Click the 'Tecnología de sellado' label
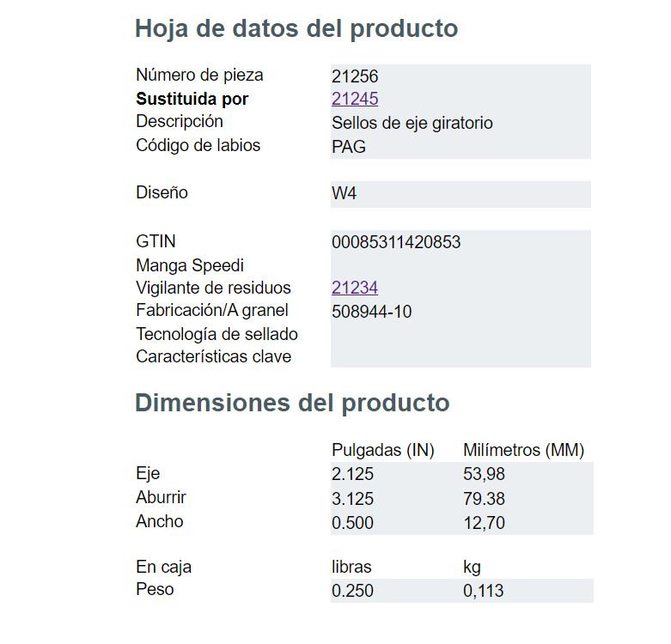 coord(217,333)
